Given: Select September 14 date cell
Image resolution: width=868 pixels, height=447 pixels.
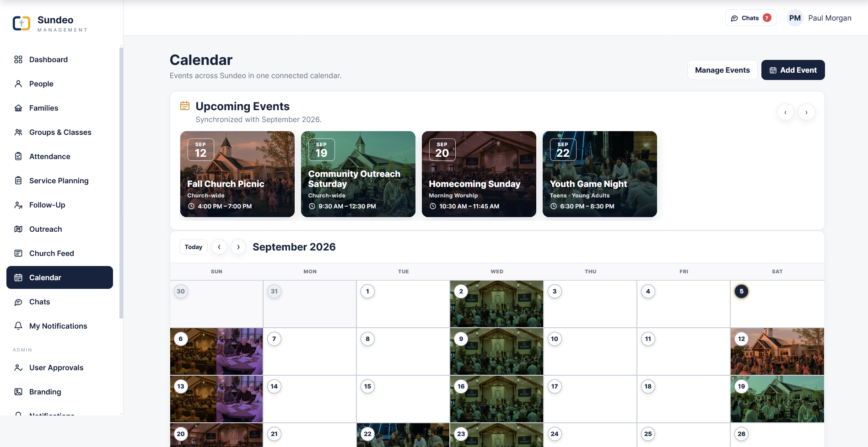Looking at the screenshot, I should [310, 399].
